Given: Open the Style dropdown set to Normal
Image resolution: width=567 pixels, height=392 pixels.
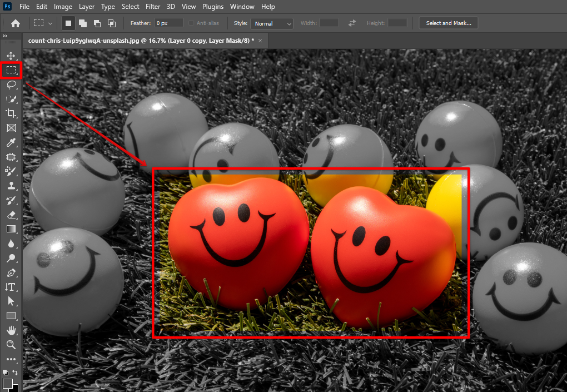Looking at the screenshot, I should coord(272,23).
